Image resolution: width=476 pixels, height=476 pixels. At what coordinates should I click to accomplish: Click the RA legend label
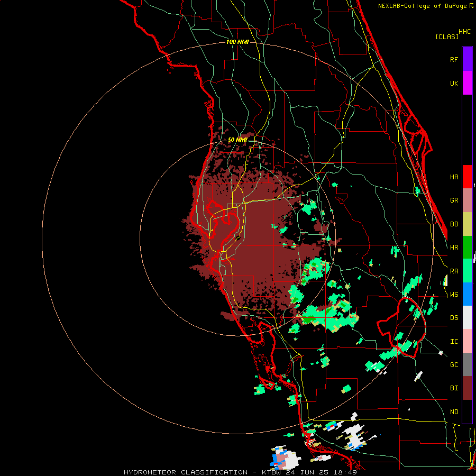tap(454, 271)
